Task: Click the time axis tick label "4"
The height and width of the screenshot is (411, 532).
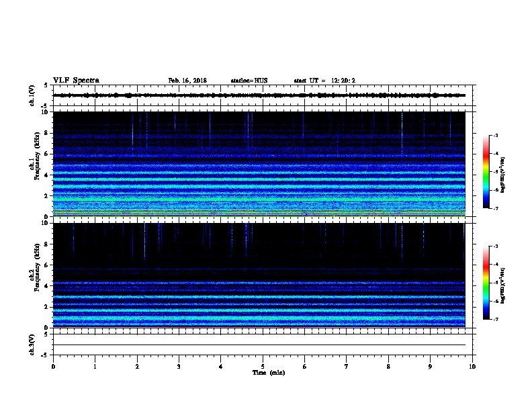Action: 221,367
